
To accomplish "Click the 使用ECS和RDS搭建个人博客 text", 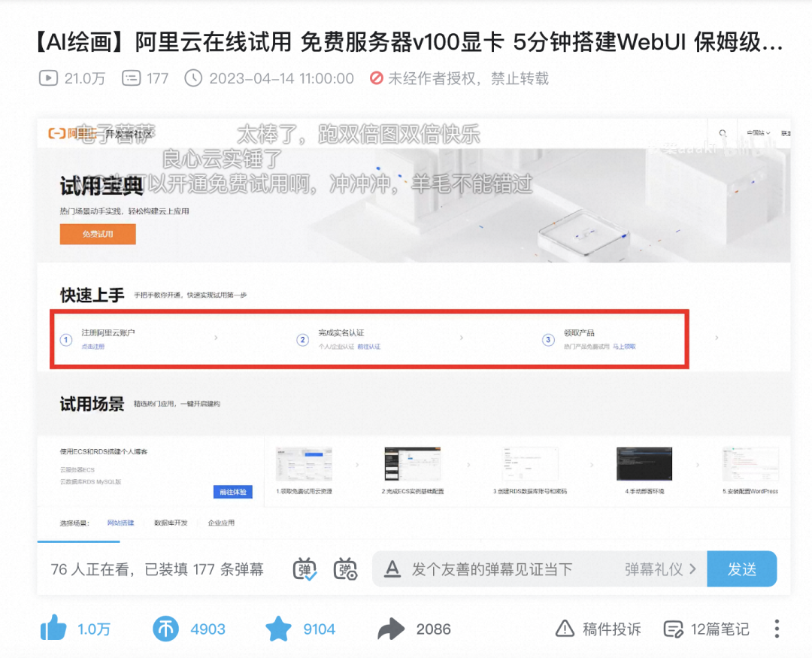I will point(104,451).
